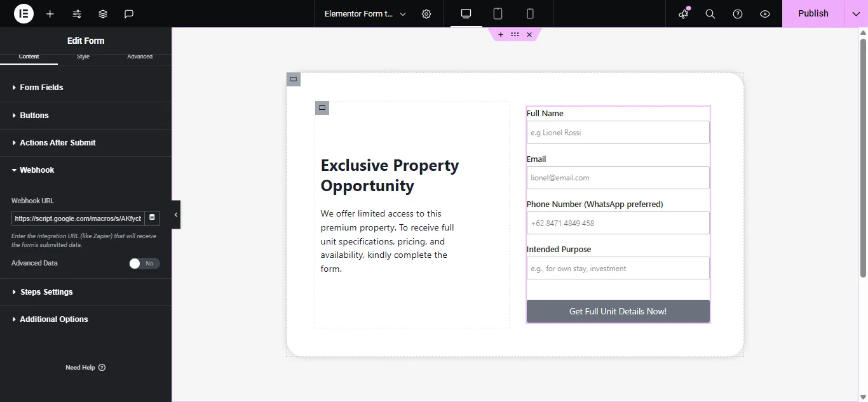This screenshot has width=868, height=402.
Task: Preview changes with the eye icon
Action: [x=765, y=14]
